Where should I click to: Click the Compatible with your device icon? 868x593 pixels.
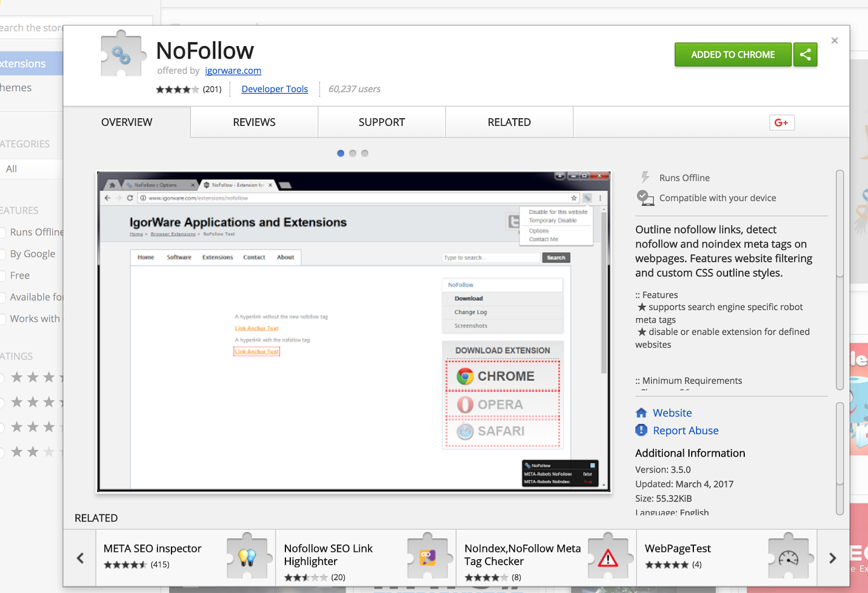pyautogui.click(x=645, y=198)
